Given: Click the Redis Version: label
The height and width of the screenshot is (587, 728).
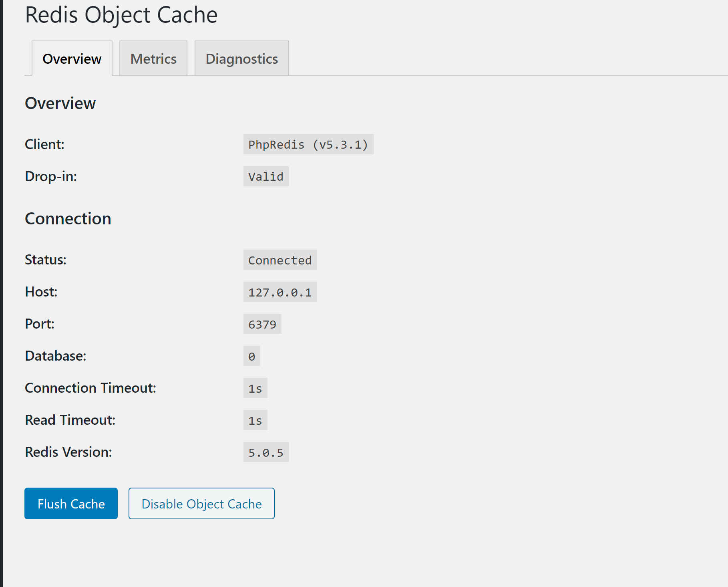Looking at the screenshot, I should pyautogui.click(x=68, y=452).
